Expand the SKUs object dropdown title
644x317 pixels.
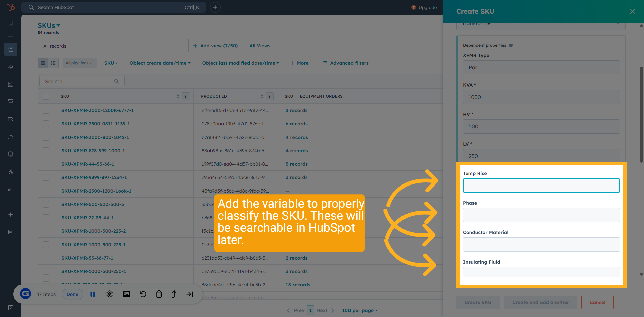pyautogui.click(x=49, y=25)
